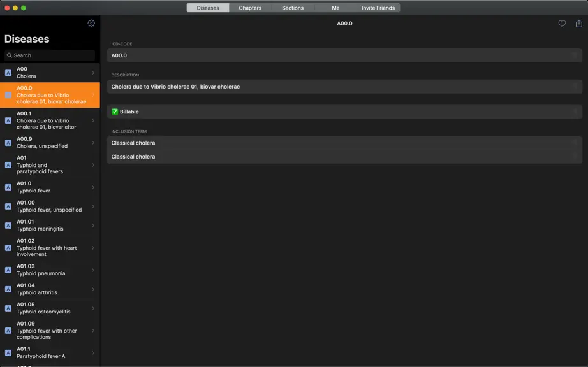Click the A badge icon beside A01.0 Typhoid fever
The height and width of the screenshot is (367, 588).
coord(8,187)
